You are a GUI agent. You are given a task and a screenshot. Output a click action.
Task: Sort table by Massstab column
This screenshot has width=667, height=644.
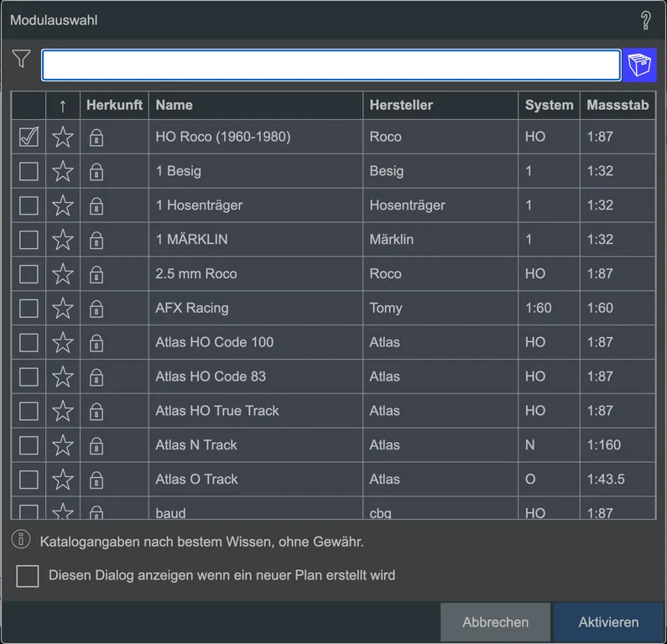pyautogui.click(x=617, y=106)
